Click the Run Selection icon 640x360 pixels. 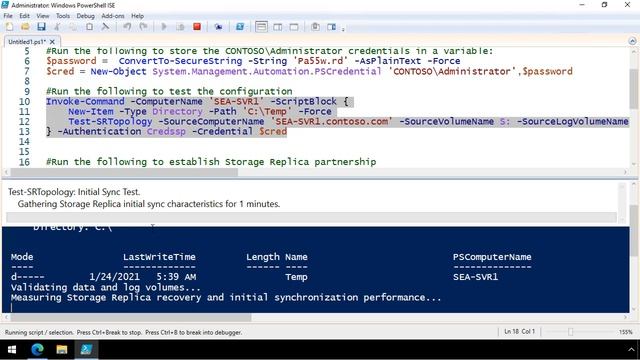tap(180, 27)
